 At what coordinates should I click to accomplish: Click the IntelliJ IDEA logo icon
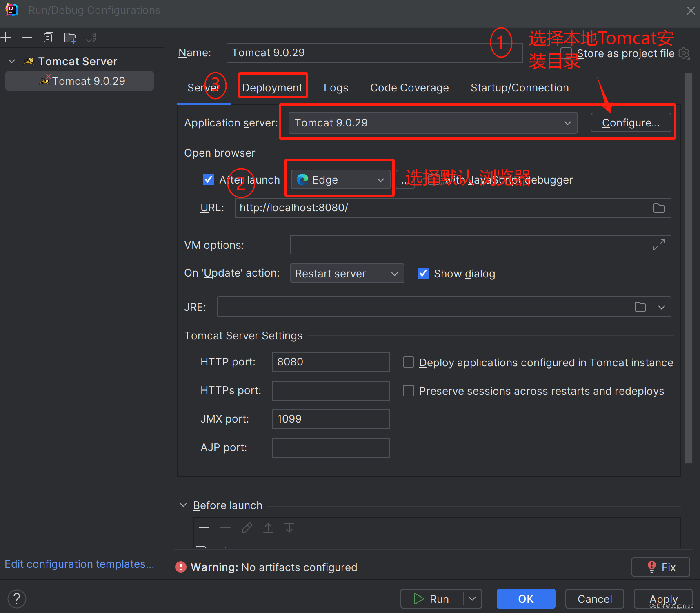[x=12, y=10]
